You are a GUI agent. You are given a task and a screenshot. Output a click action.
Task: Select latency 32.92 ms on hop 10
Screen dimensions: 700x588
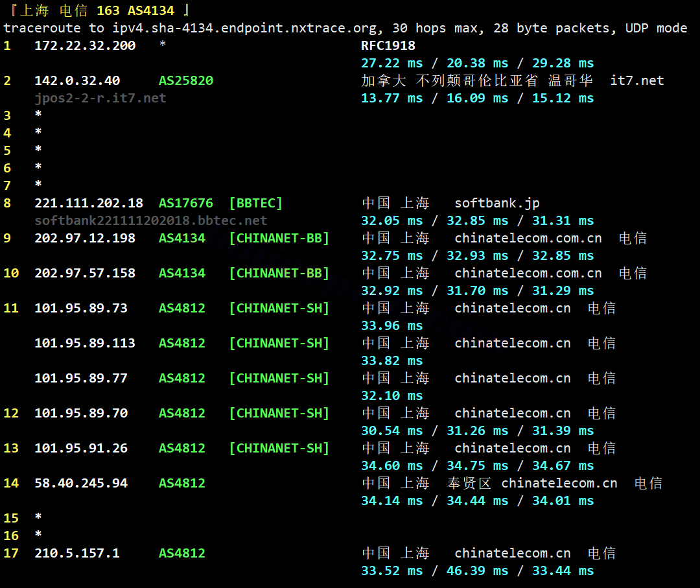coord(392,290)
